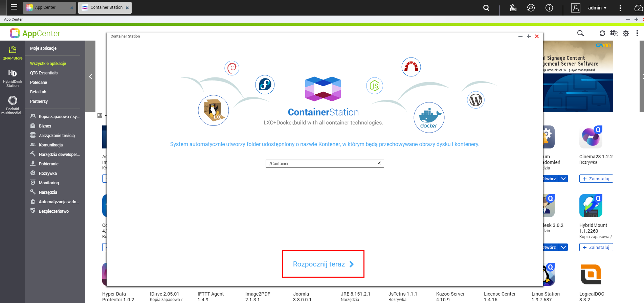Install HybridMount with Zainstaluj button
The height and width of the screenshot is (303, 644).
596,247
